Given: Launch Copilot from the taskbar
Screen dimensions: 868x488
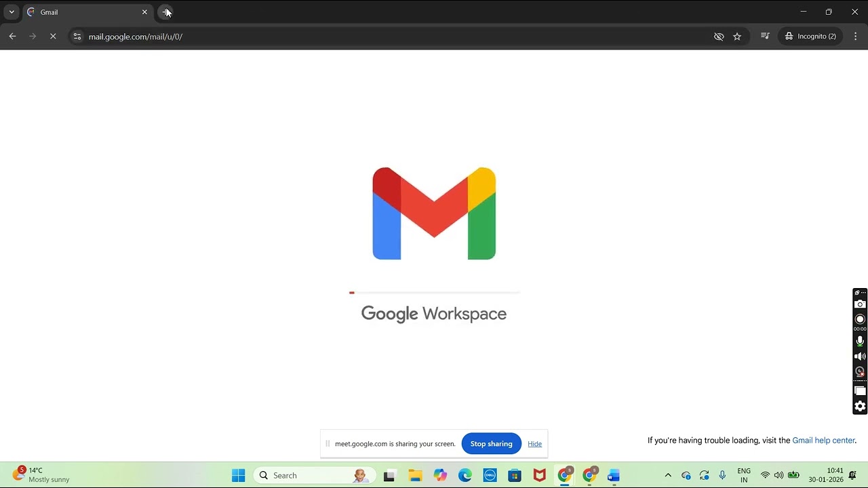Looking at the screenshot, I should 441,476.
